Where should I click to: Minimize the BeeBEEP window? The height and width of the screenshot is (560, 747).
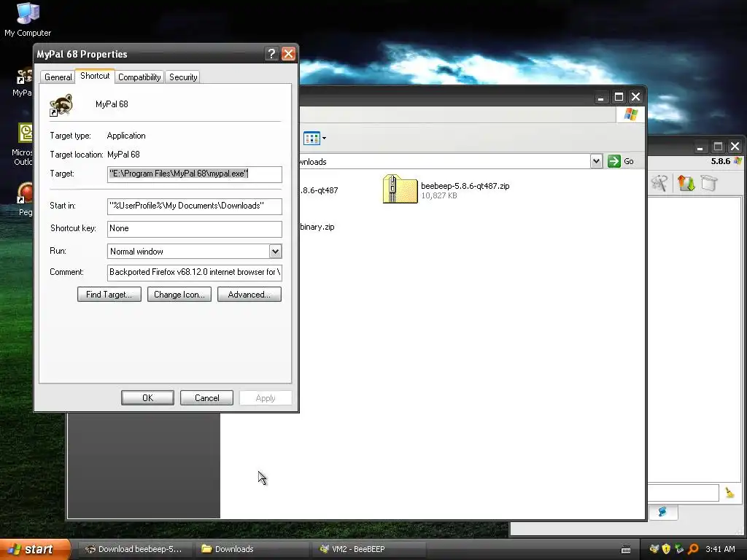pos(700,147)
